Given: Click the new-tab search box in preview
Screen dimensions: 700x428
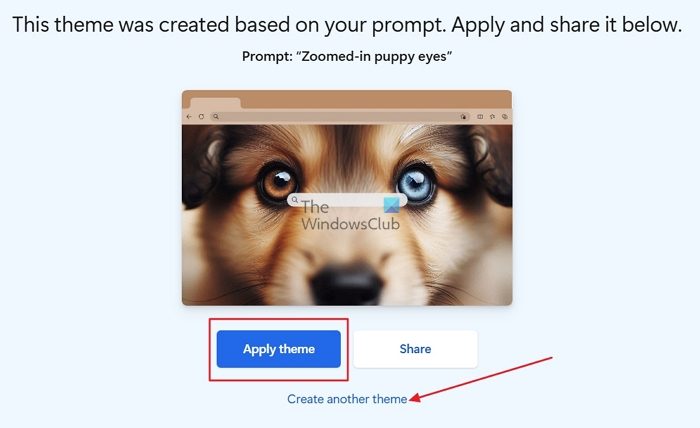Looking at the screenshot, I should click(x=347, y=200).
